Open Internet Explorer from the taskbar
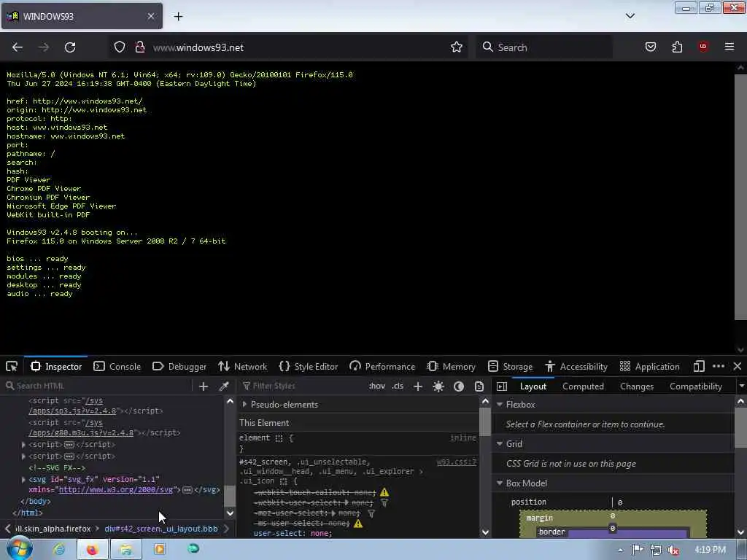 pos(59,549)
